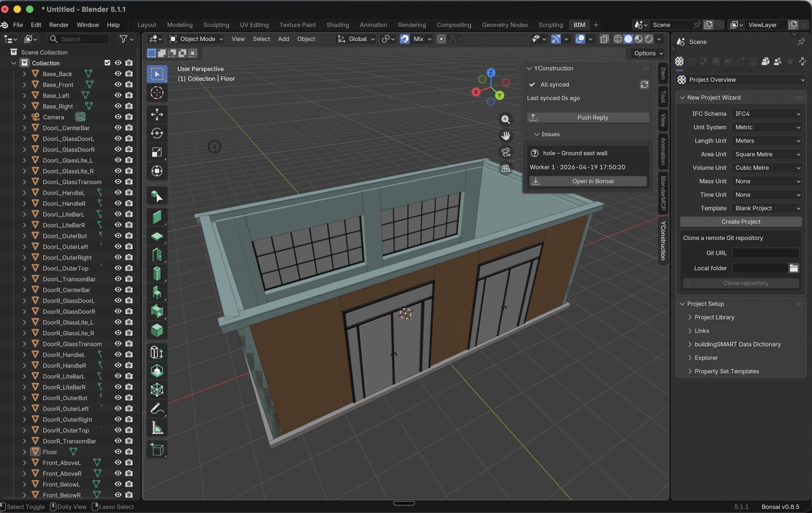Screen dimensions: 812x513
Task: Choose the Measure tool
Action: (157, 428)
